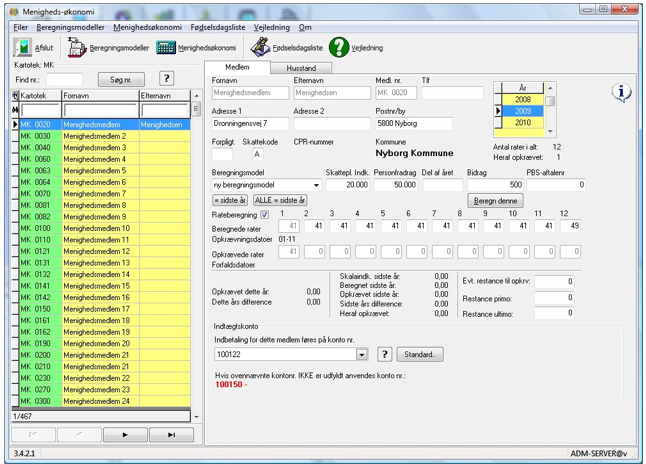Click the Skattepl. Indk. field 20.000

click(x=348, y=185)
